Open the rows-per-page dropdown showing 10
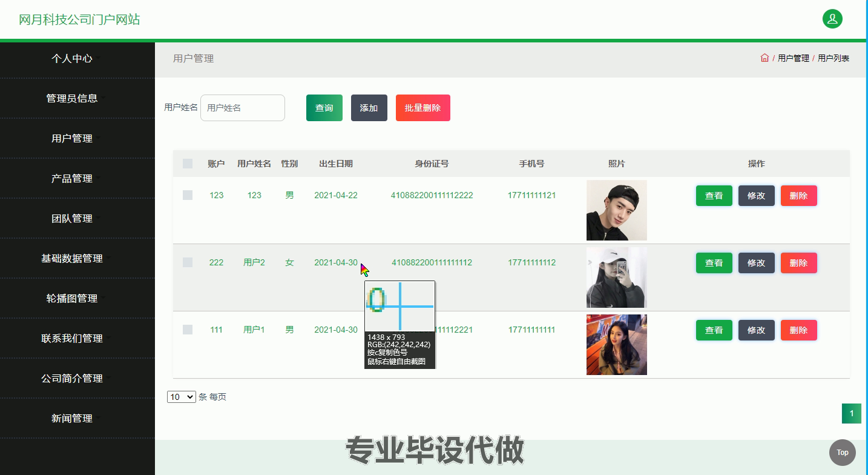This screenshot has width=868, height=475. click(182, 397)
